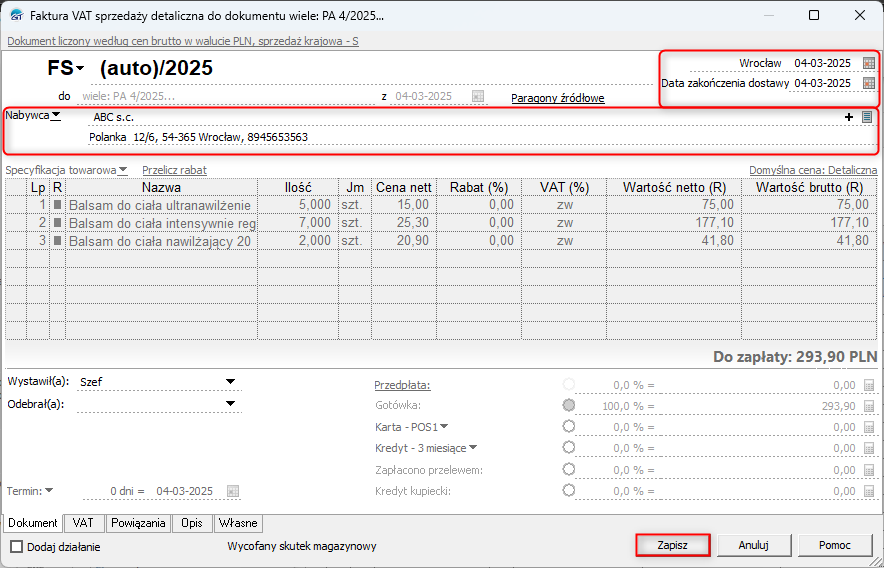Click R marker in item row 1
This screenshot has height=568, width=884.
pos(58,205)
